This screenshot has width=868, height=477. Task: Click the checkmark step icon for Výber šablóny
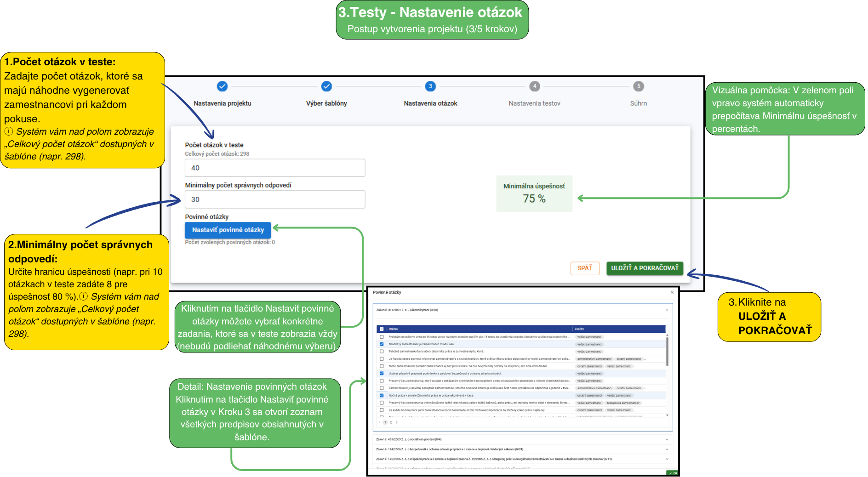(x=326, y=86)
